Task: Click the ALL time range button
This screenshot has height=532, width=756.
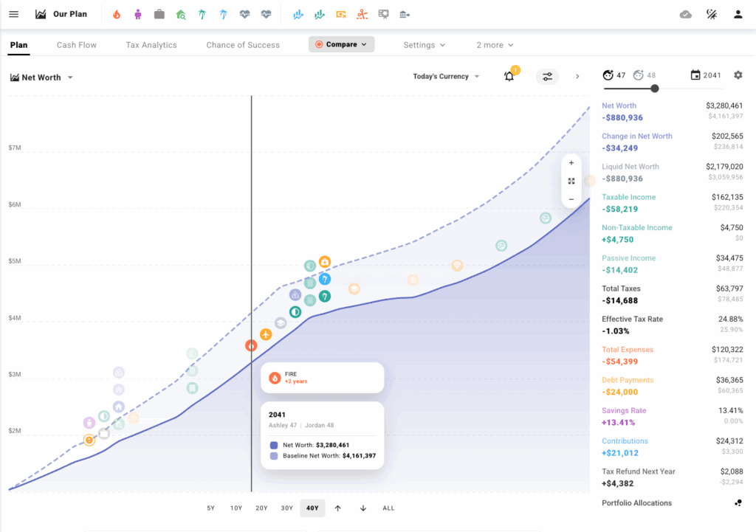Action: pyautogui.click(x=388, y=508)
